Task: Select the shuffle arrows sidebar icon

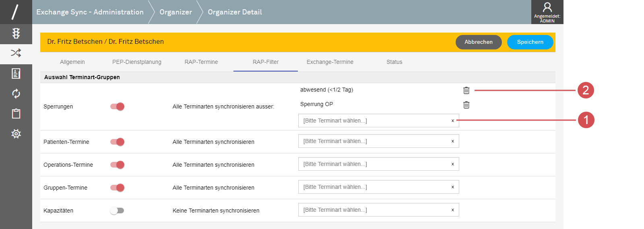Action: pyautogui.click(x=16, y=53)
